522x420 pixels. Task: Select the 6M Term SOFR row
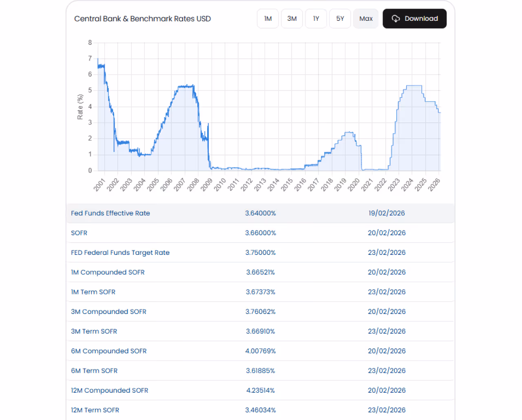click(94, 371)
